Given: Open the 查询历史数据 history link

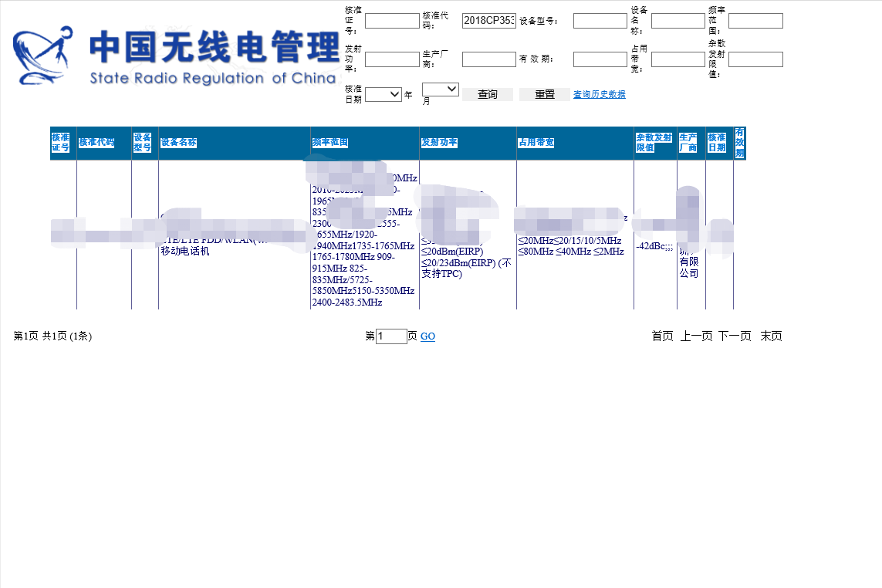Looking at the screenshot, I should tap(599, 94).
